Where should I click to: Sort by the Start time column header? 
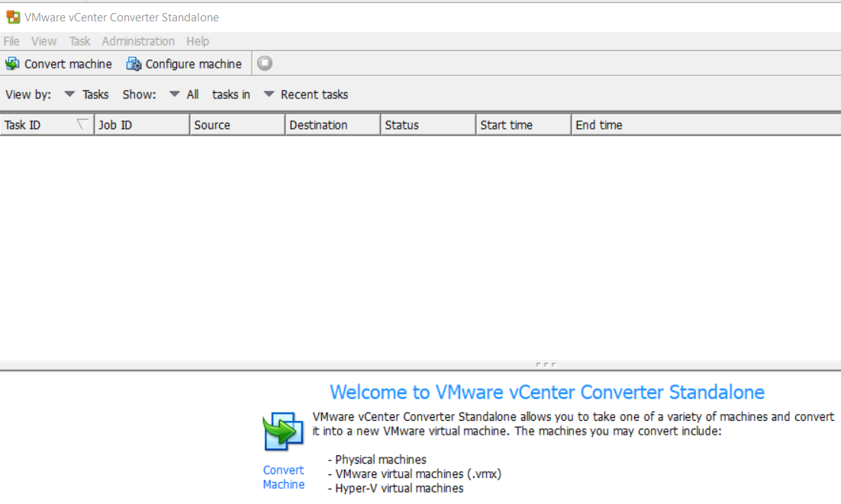(524, 125)
